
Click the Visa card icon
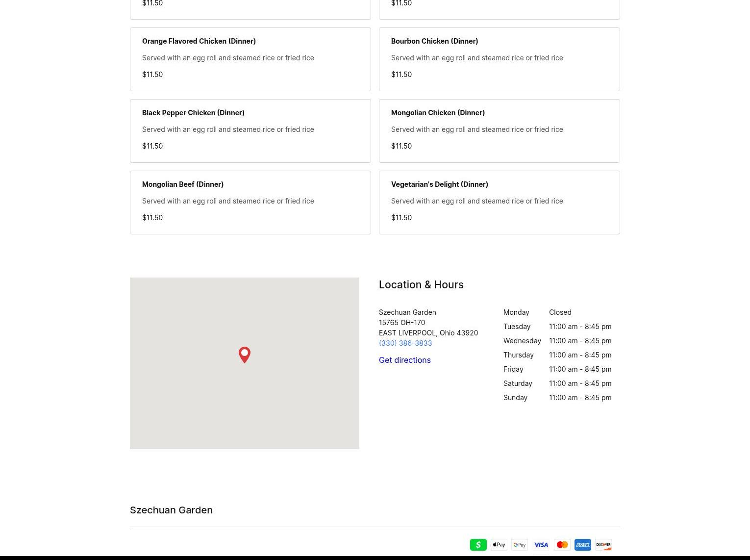(x=541, y=544)
